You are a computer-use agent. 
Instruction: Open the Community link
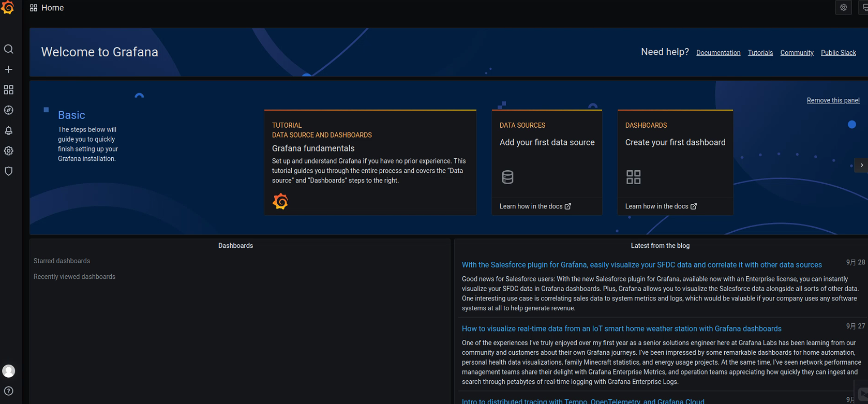tap(797, 53)
